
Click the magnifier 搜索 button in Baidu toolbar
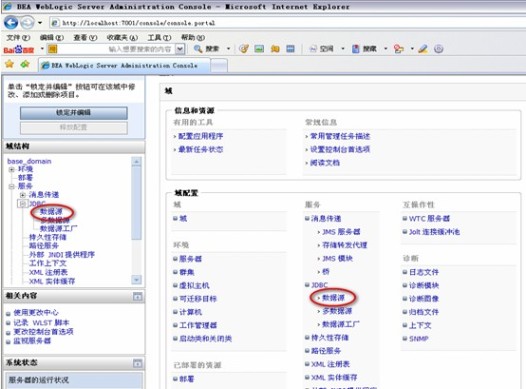(207, 49)
